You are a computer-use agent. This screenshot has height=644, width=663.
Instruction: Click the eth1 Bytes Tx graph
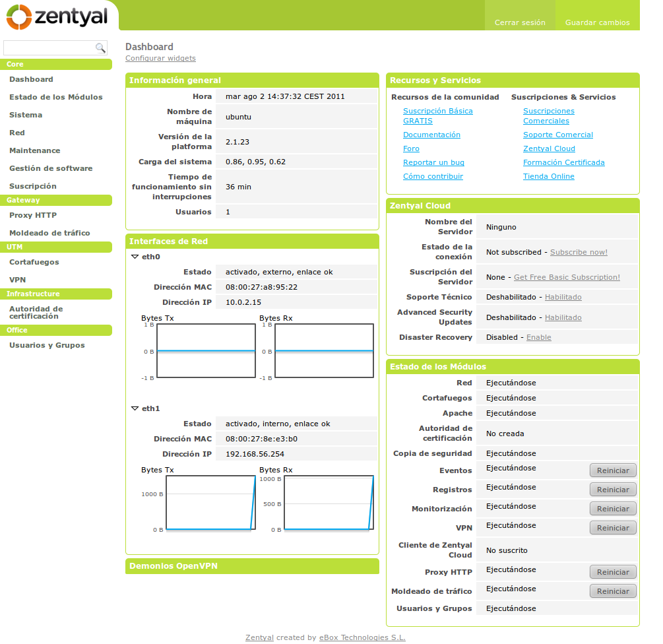click(x=210, y=502)
